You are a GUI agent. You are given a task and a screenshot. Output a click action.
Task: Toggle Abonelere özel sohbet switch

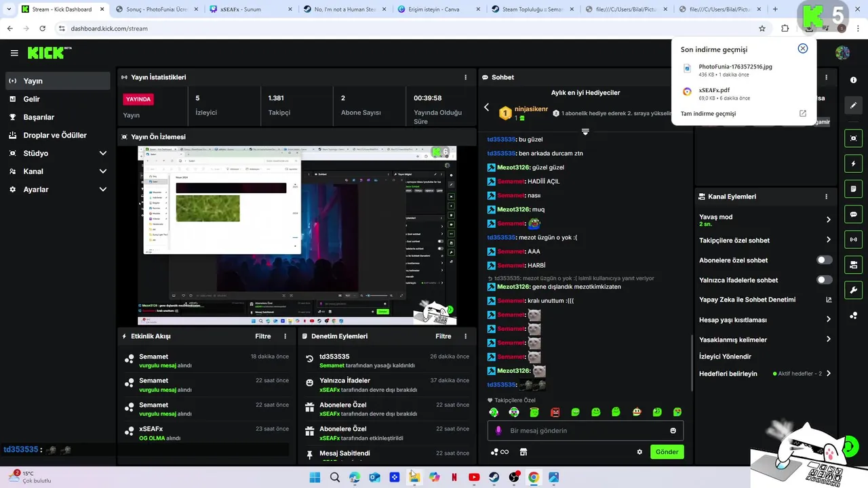point(824,260)
